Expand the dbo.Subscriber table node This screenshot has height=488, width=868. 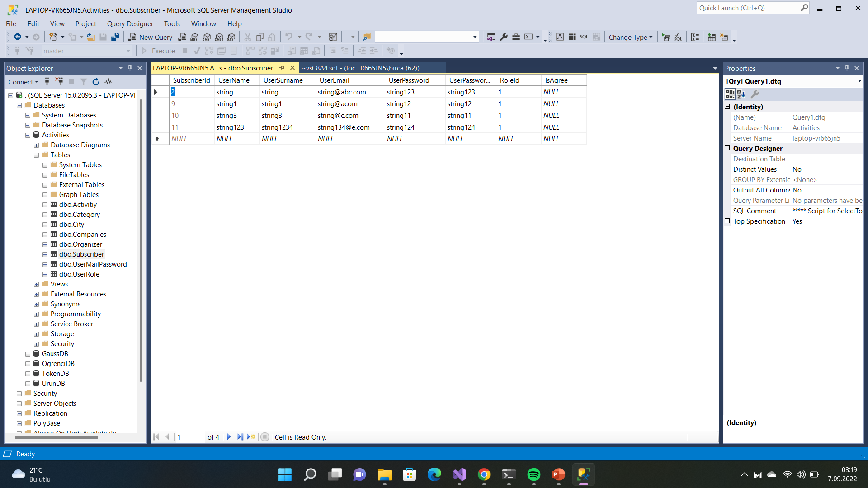pos(45,254)
